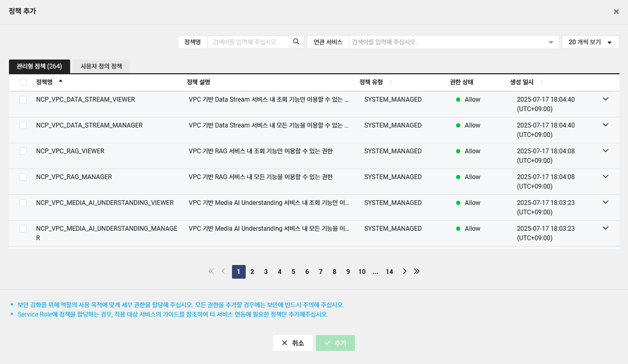Click the 추가 button

point(335,343)
